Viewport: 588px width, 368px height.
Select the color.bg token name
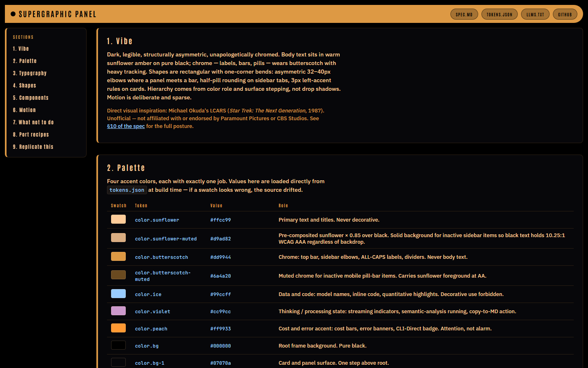(147, 346)
